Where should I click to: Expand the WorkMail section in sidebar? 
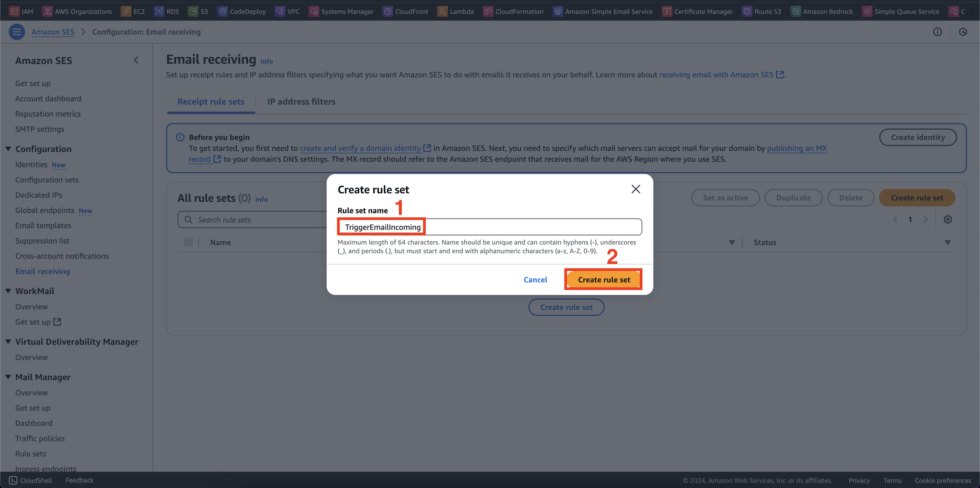point(9,291)
